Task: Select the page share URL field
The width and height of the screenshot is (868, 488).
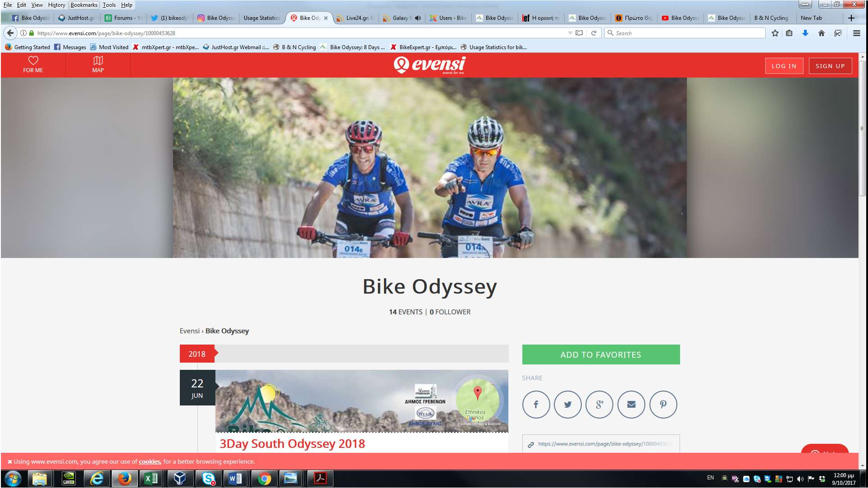Action: [x=601, y=444]
